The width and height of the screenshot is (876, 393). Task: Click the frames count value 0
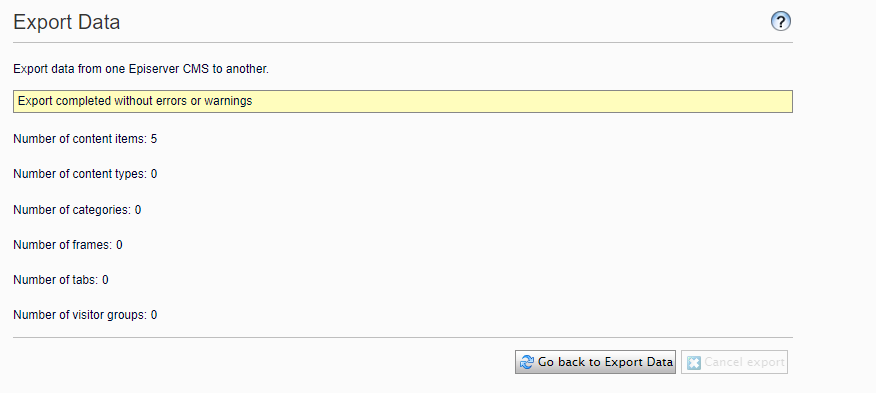coord(119,245)
